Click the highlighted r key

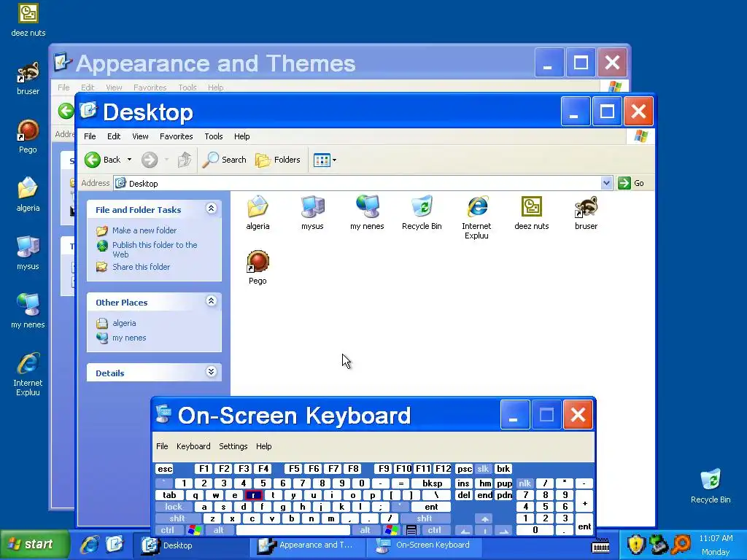253,495
